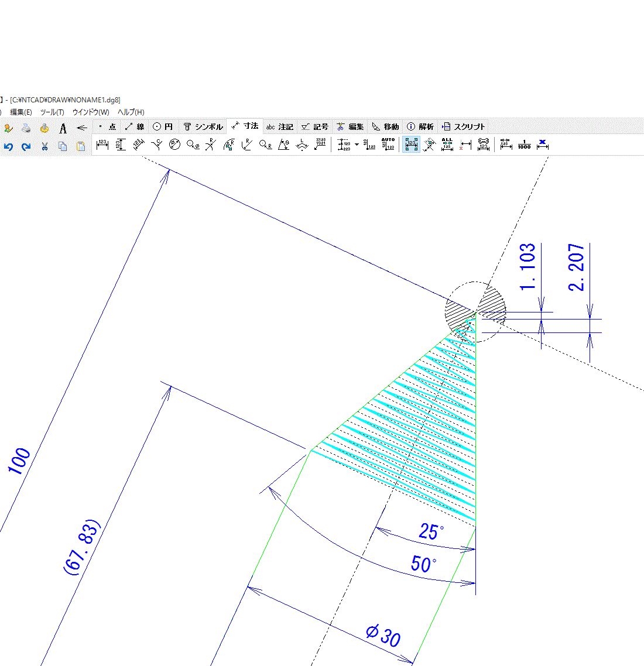Open the ウインドウ(W) menu

[91, 112]
